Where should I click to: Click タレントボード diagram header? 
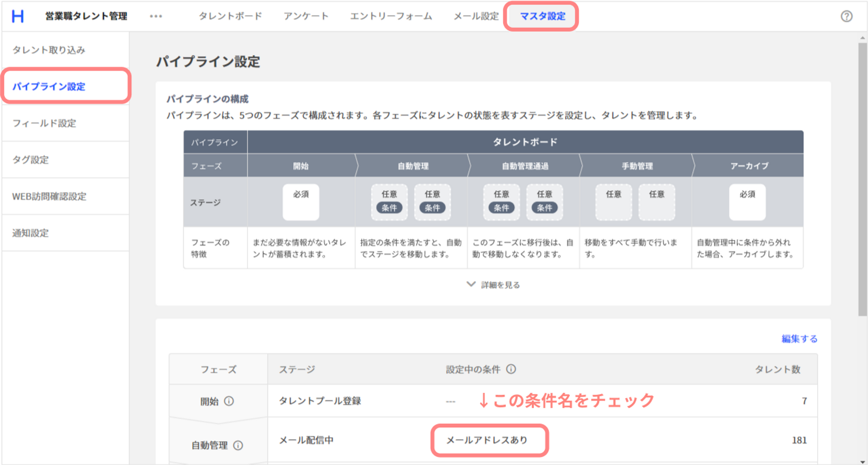[x=525, y=142]
